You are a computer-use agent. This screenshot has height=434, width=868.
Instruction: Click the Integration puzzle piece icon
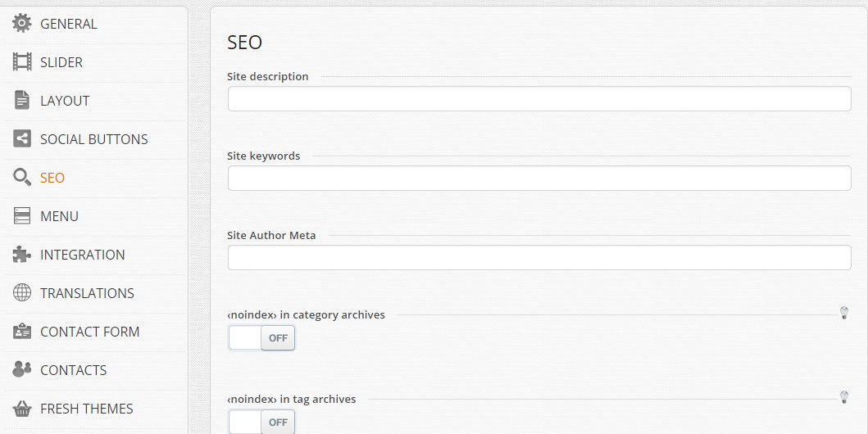click(22, 255)
